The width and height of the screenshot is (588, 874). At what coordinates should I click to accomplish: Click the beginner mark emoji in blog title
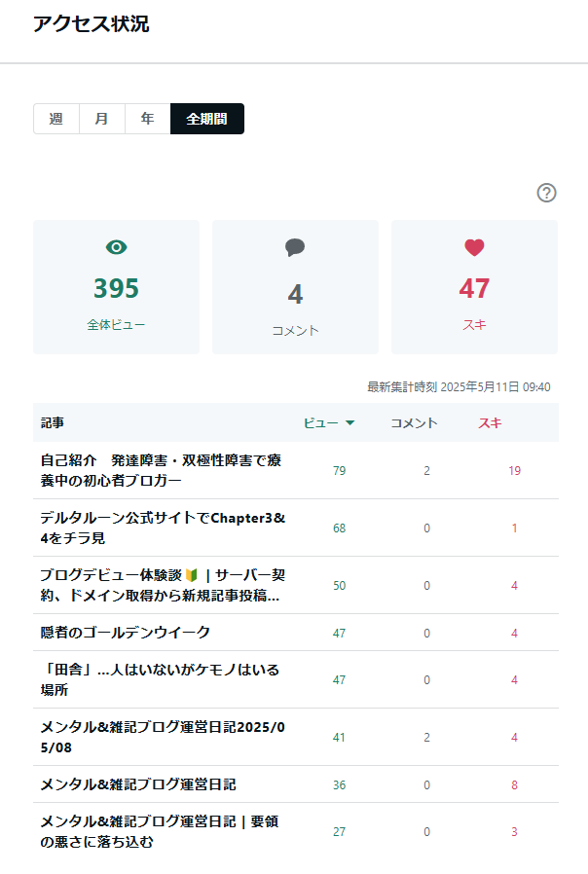(x=192, y=574)
